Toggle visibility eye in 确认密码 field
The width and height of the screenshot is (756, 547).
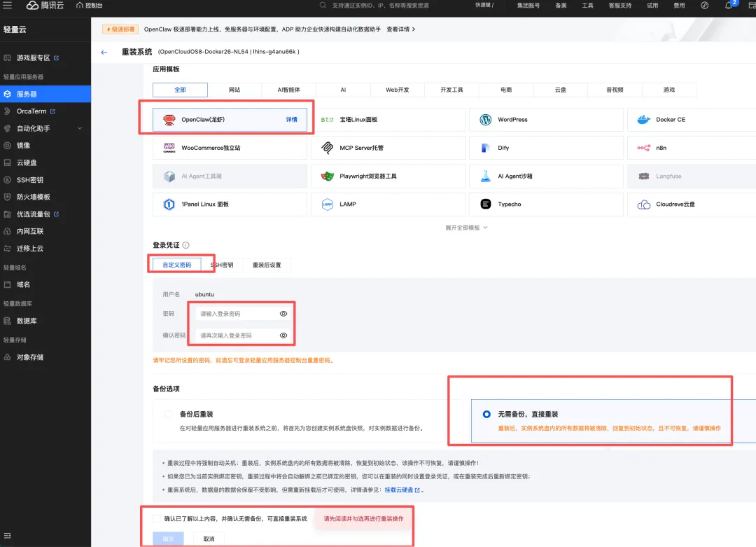[283, 335]
